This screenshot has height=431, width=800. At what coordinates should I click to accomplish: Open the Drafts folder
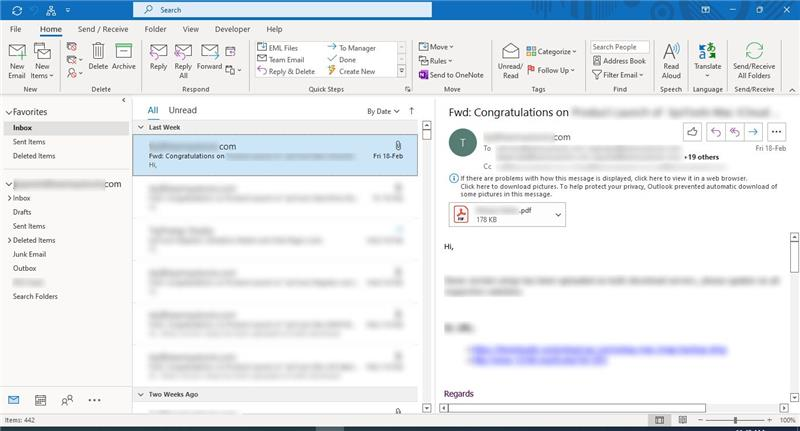click(22, 212)
